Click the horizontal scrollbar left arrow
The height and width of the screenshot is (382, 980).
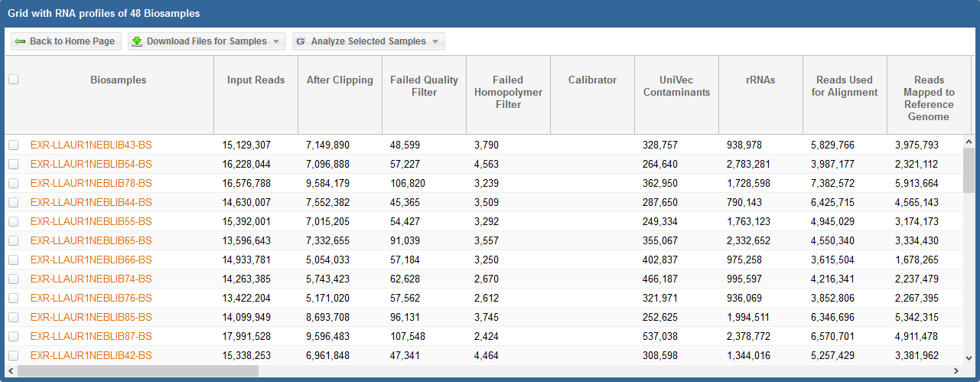click(10, 371)
